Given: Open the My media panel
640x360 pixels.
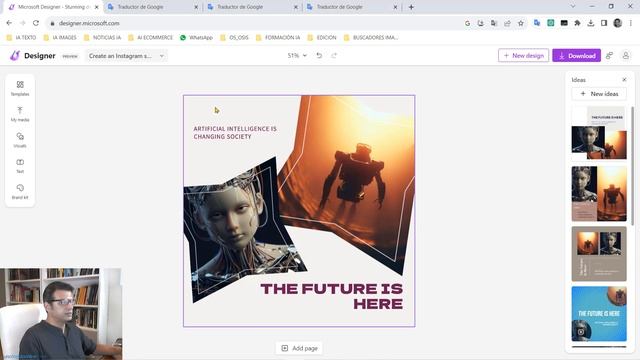Looking at the screenshot, I should [20, 114].
